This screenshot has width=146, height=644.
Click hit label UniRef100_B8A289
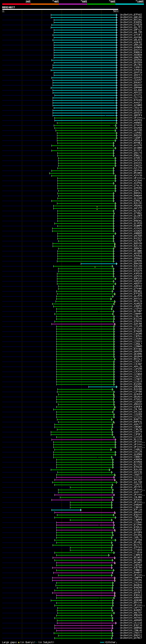(x=131, y=263)
